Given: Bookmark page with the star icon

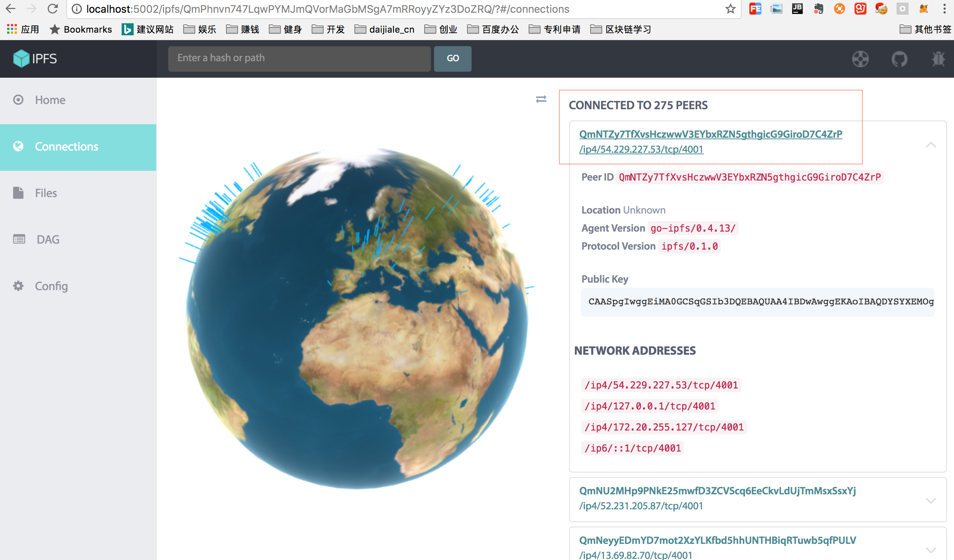Looking at the screenshot, I should click(730, 9).
